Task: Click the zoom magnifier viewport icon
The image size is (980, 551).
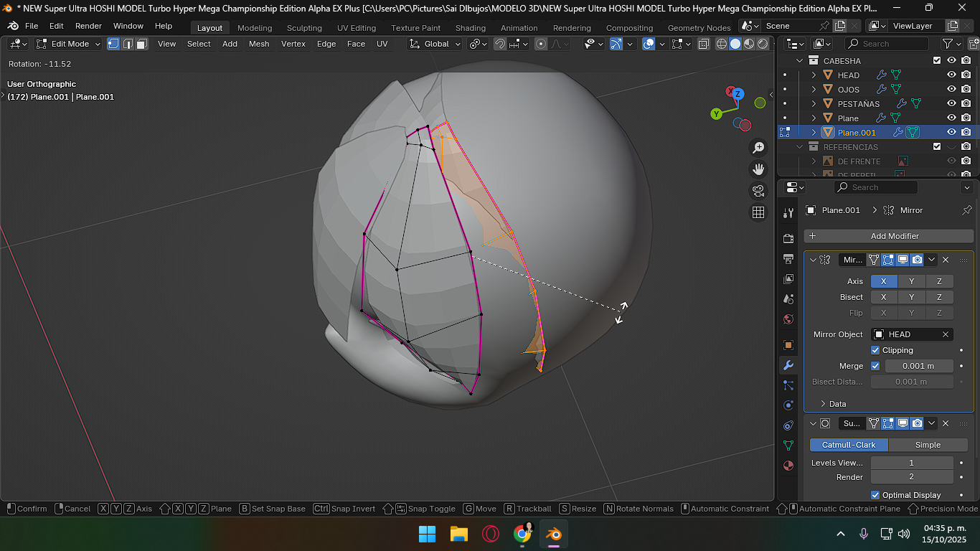Action: (x=758, y=148)
